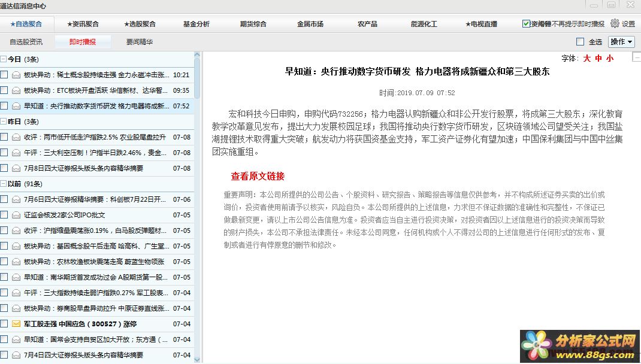Click envelope icon for 7月8日四大证券报 row
This screenshot has width=641, height=364.
(16, 168)
